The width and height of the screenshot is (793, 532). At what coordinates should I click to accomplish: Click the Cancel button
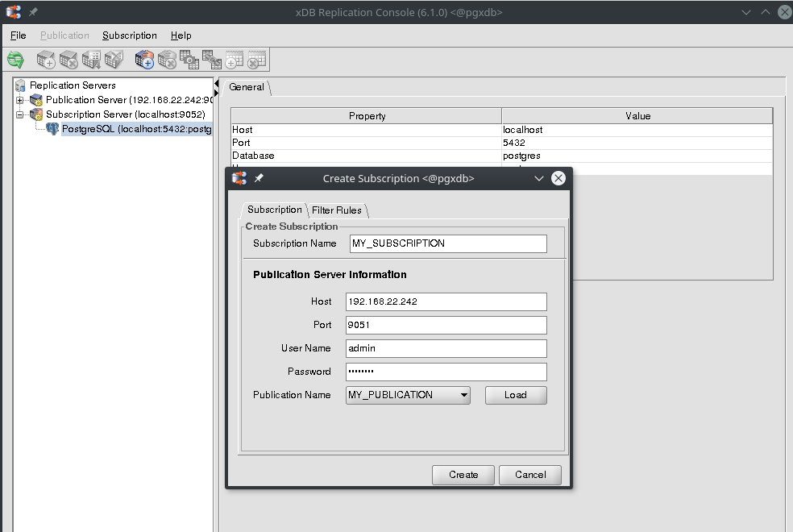click(530, 475)
